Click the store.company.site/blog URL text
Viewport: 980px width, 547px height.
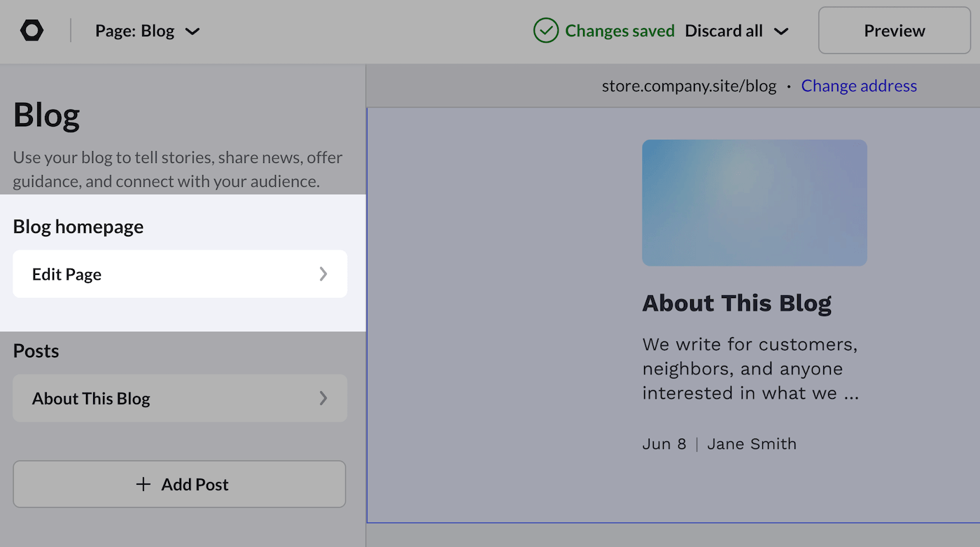pos(689,86)
